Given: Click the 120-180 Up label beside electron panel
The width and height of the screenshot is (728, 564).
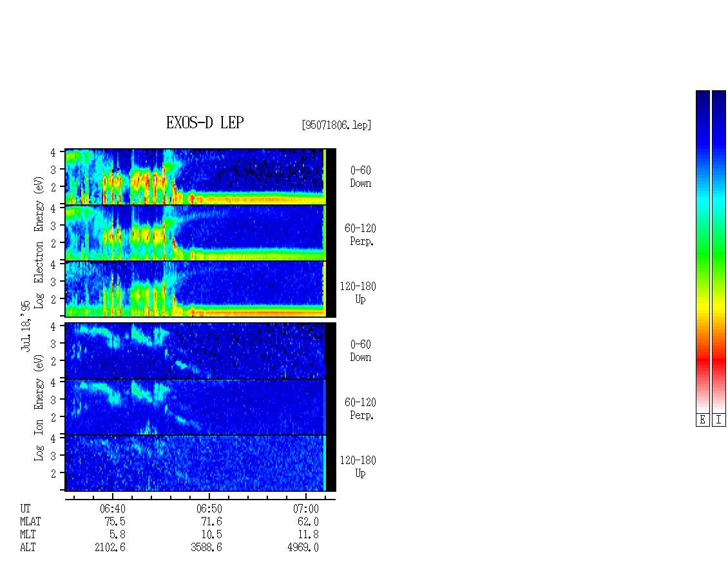Looking at the screenshot, I should pyautogui.click(x=358, y=293).
